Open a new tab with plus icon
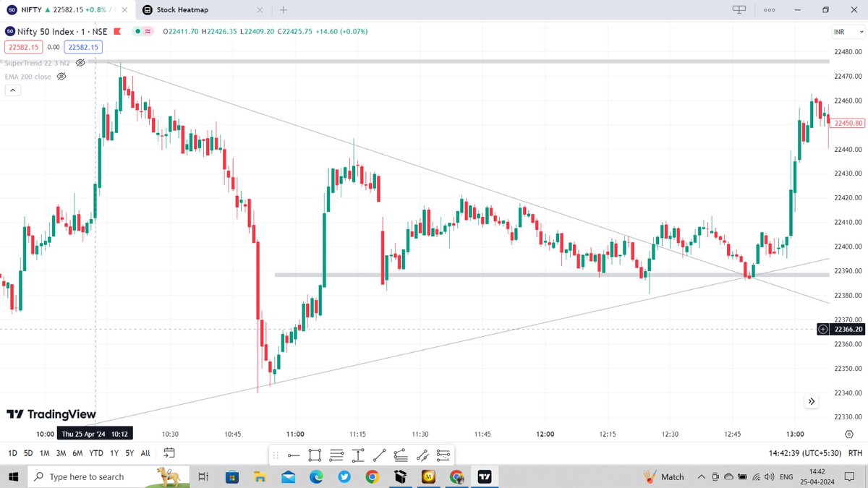This screenshot has width=868, height=488. coord(284,10)
